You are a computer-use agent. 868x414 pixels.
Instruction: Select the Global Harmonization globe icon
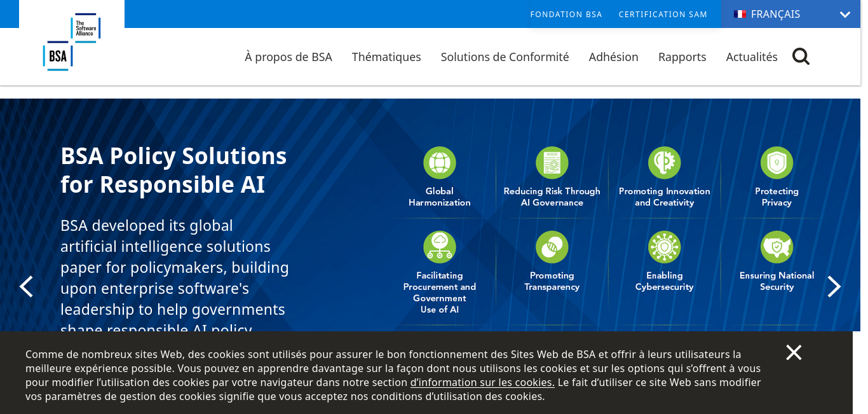click(x=440, y=163)
